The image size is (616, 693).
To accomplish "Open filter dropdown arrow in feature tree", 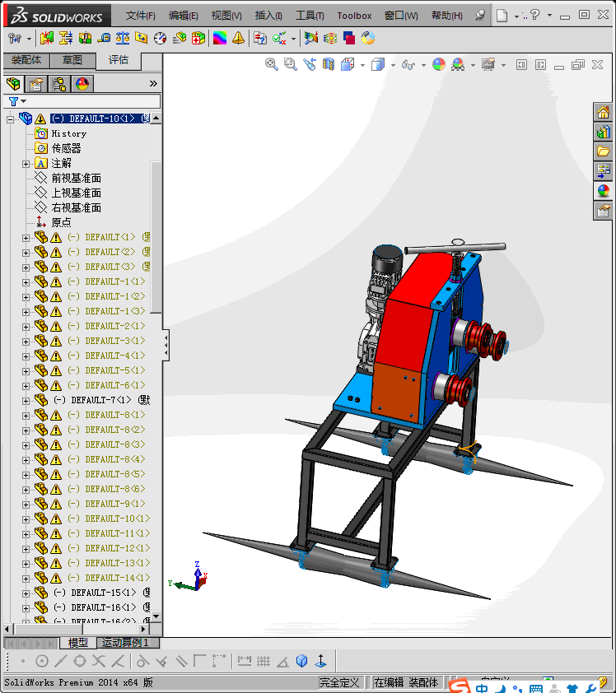I will click(x=23, y=101).
